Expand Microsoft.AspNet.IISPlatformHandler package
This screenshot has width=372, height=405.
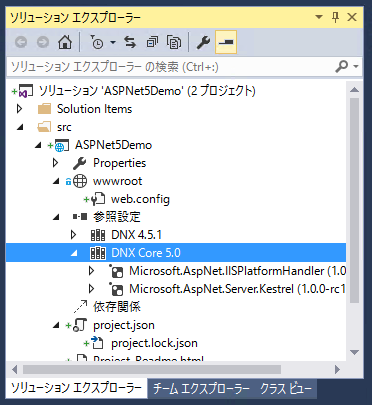tap(92, 271)
